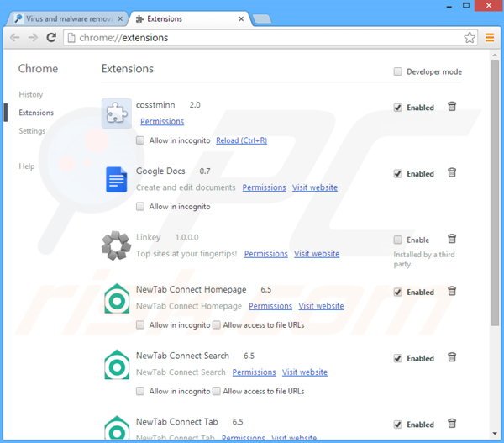Viewport: 504px width, 443px height.
Task: Switch to Virus and malware removal tab
Action: coord(68,19)
